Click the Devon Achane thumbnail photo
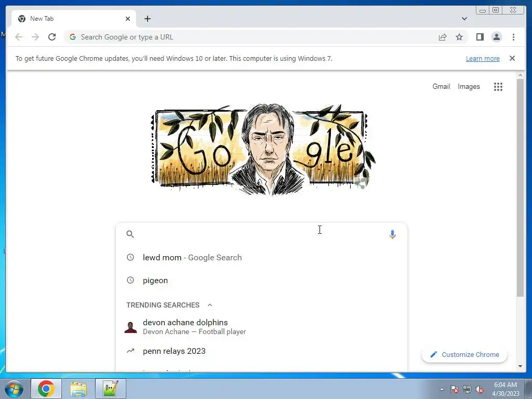 coord(130,327)
